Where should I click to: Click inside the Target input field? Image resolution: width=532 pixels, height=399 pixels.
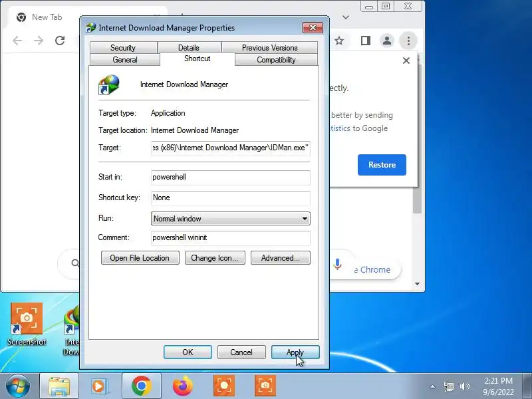pyautogui.click(x=230, y=148)
